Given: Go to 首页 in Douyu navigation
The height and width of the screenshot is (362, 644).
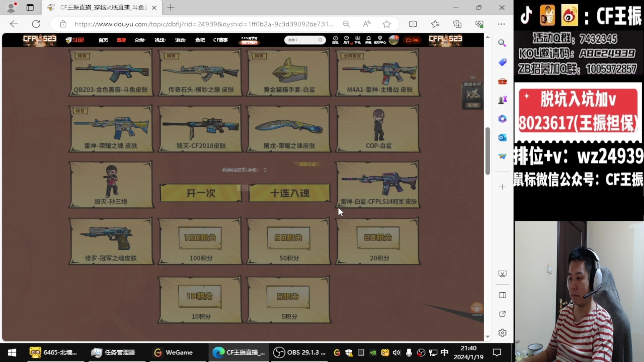Looking at the screenshot, I should tap(103, 40).
